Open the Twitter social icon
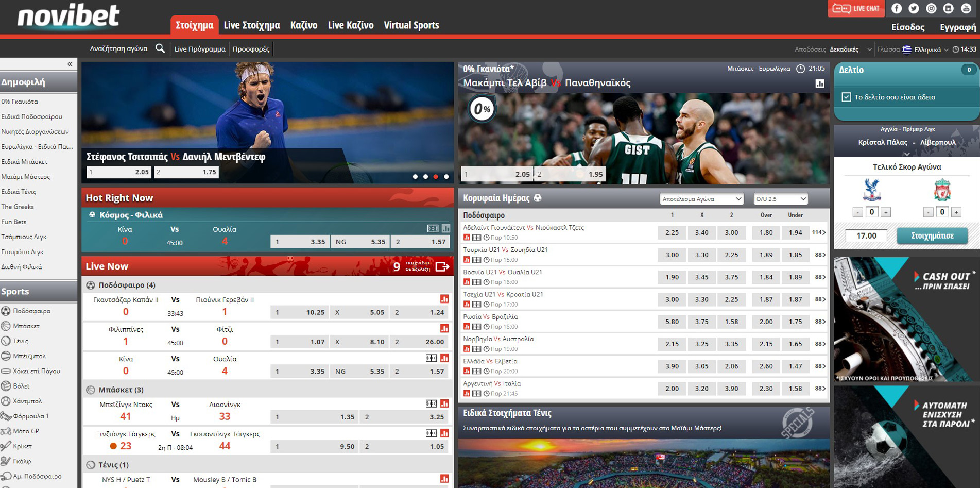The image size is (980, 488). click(914, 8)
